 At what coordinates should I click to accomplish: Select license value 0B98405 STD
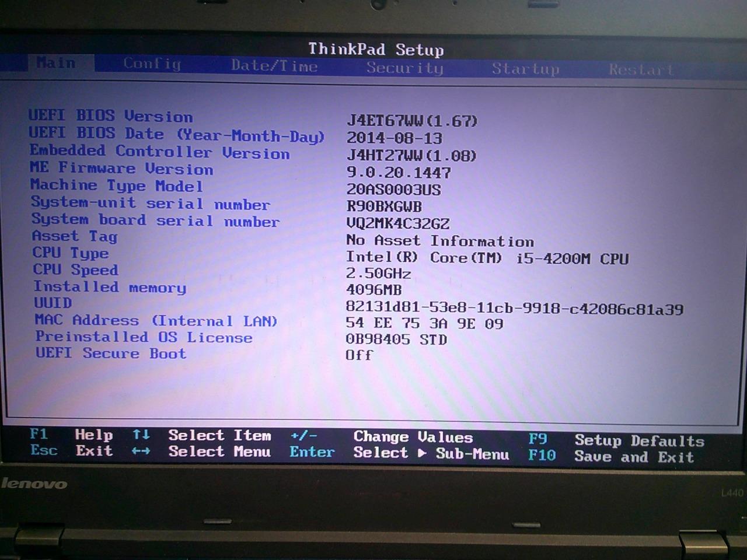tap(396, 339)
